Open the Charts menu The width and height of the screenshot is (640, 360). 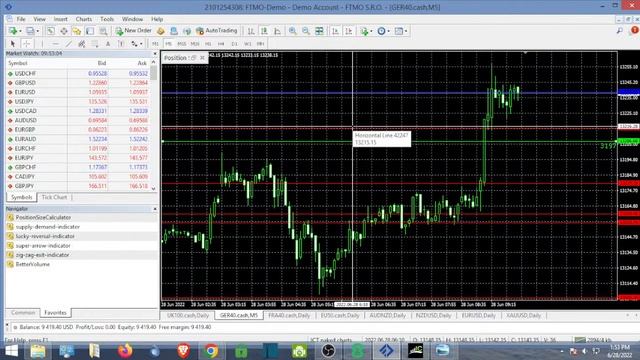click(84, 19)
